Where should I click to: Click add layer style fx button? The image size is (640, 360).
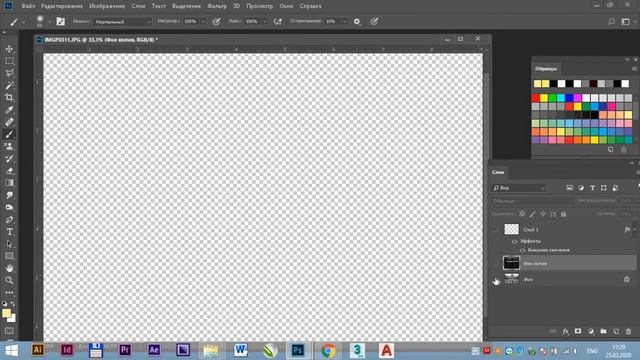click(565, 331)
